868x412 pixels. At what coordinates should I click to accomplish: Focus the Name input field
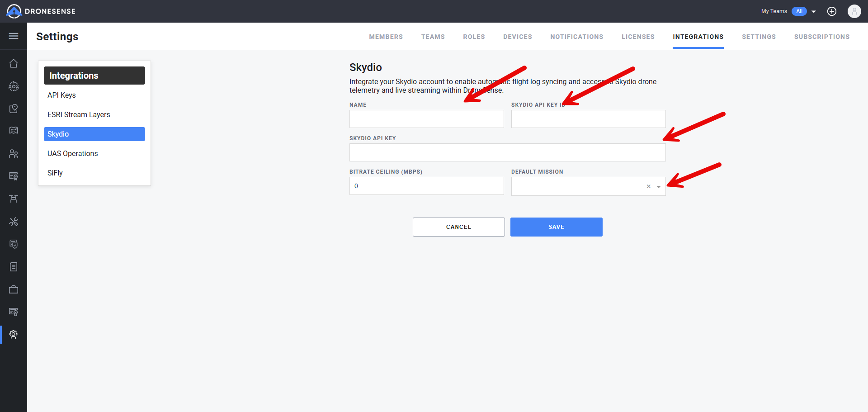[427, 119]
